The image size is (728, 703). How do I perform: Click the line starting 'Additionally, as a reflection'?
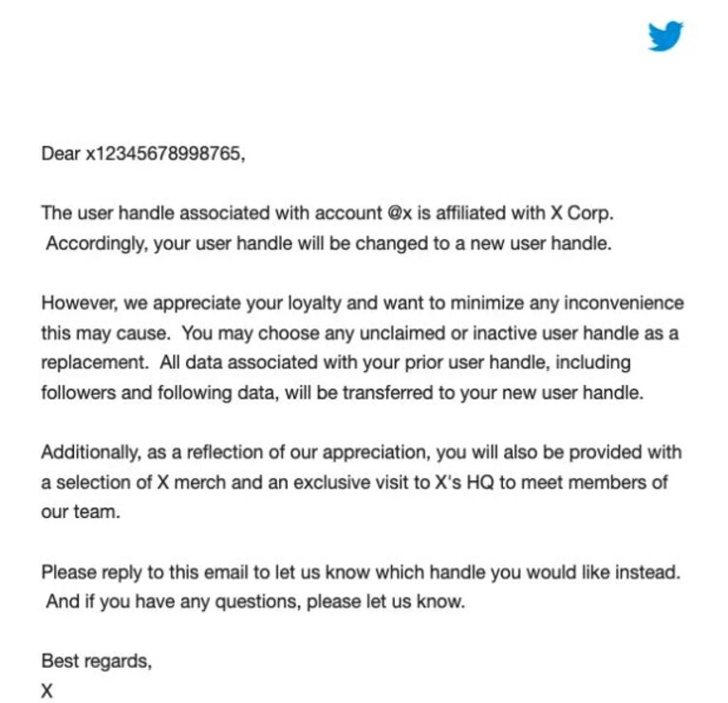pos(362,452)
